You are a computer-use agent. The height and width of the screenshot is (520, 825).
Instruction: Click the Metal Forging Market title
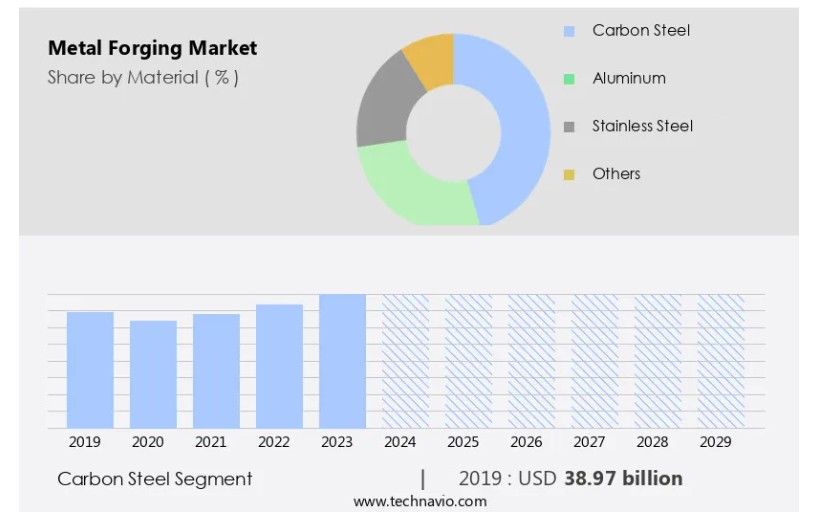click(x=152, y=48)
